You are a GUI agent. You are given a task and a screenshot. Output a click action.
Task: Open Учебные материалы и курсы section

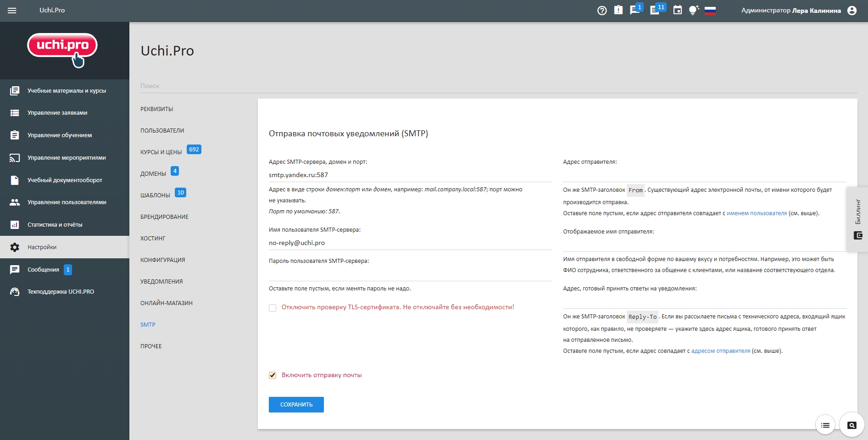click(65, 90)
